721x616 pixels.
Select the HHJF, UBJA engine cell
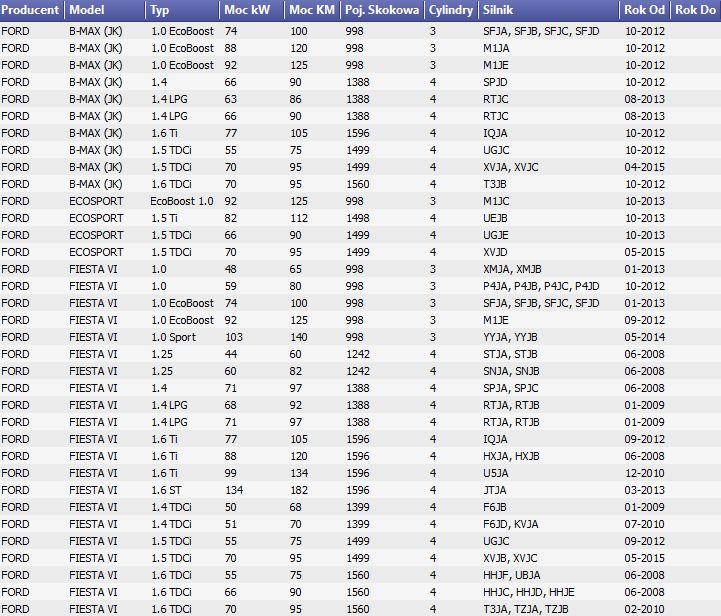(512, 576)
